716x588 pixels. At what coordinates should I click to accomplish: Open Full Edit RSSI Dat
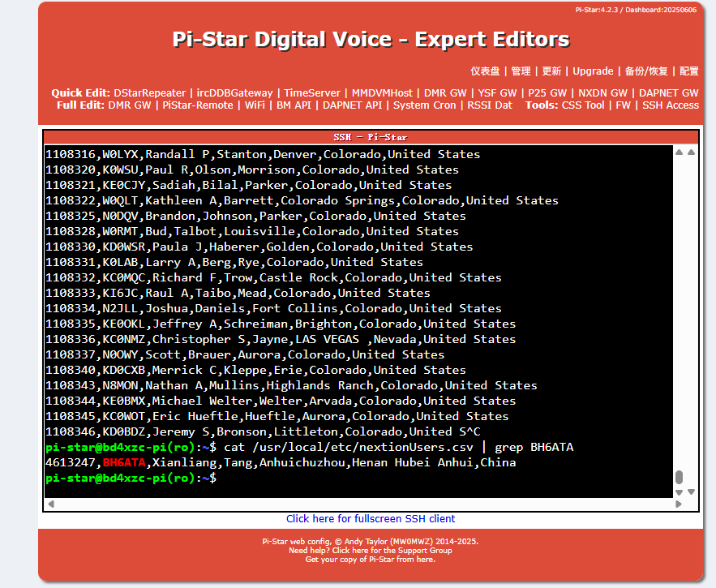point(489,105)
